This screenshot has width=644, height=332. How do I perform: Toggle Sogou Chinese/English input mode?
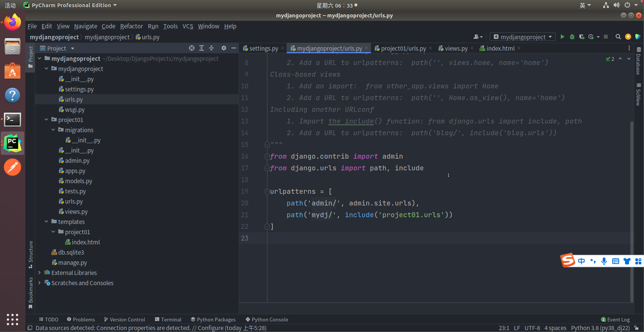coord(582,261)
